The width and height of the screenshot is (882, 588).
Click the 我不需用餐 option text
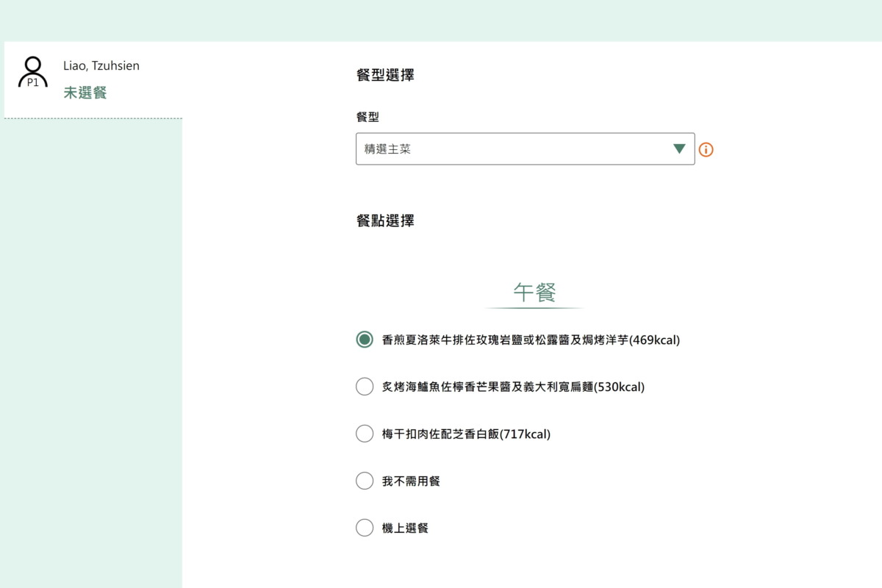point(411,481)
